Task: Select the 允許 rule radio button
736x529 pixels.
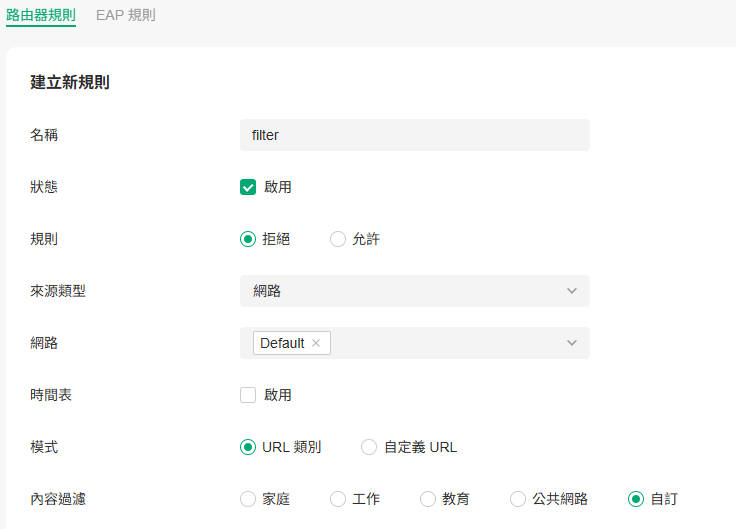Action: (338, 239)
